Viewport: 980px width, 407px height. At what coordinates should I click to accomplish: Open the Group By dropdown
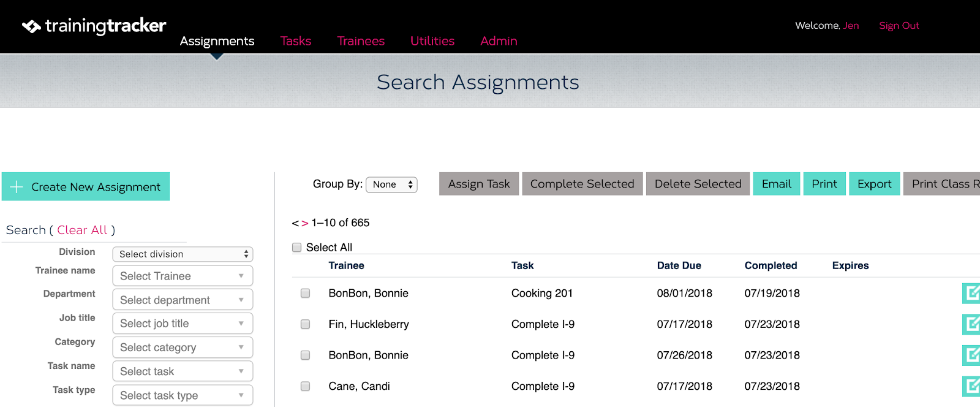pyautogui.click(x=391, y=184)
